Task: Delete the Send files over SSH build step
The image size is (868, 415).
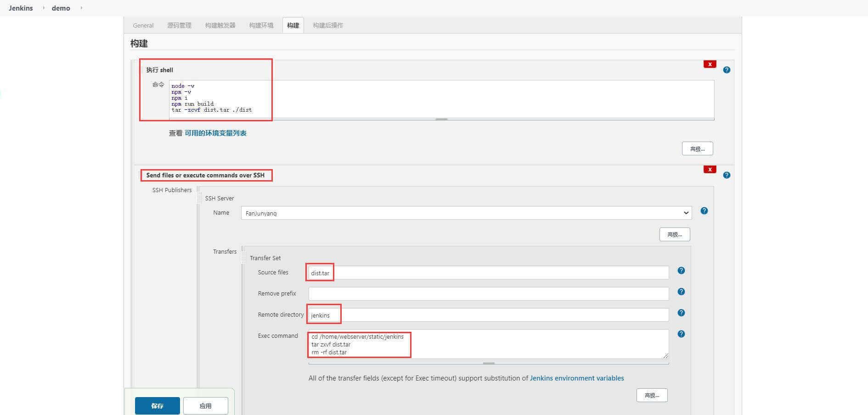Action: tap(710, 170)
